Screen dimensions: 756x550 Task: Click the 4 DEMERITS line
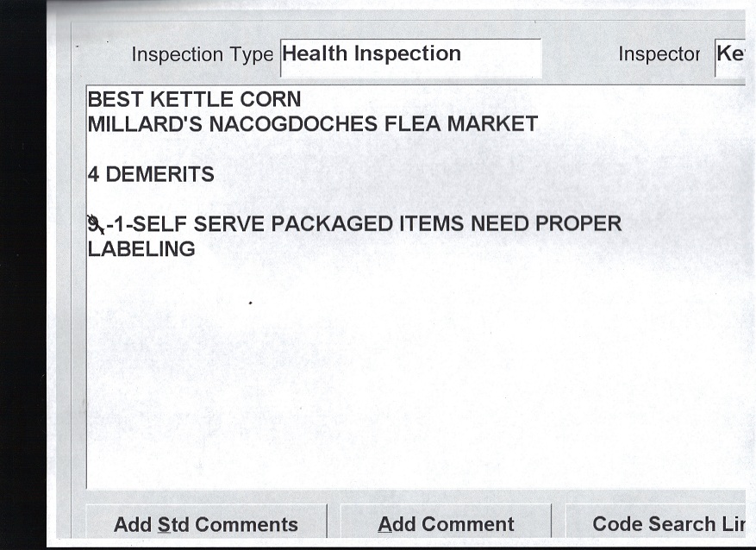pyautogui.click(x=151, y=175)
